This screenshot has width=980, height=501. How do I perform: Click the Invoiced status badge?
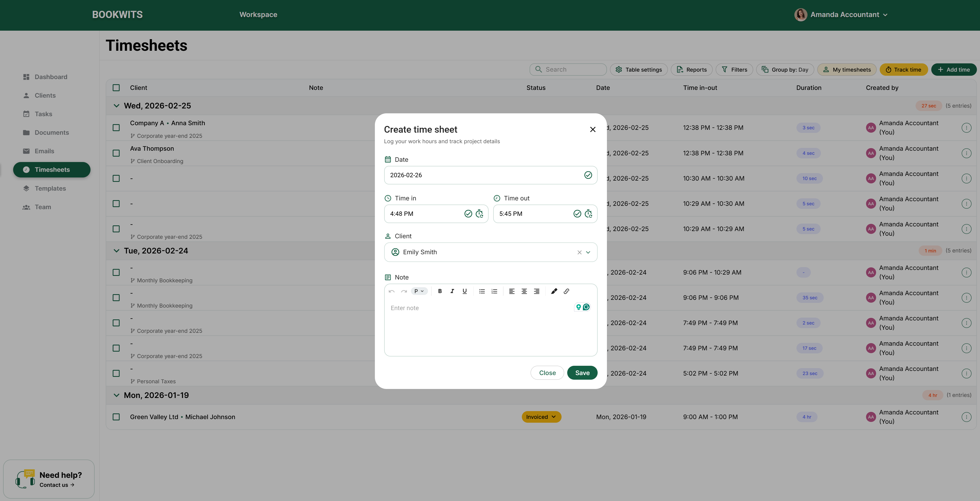[541, 417]
